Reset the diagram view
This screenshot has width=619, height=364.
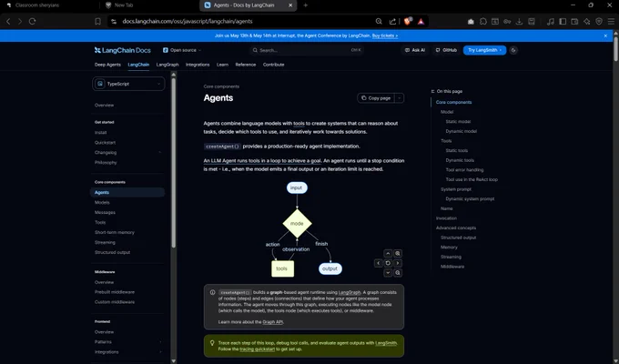pyautogui.click(x=388, y=263)
